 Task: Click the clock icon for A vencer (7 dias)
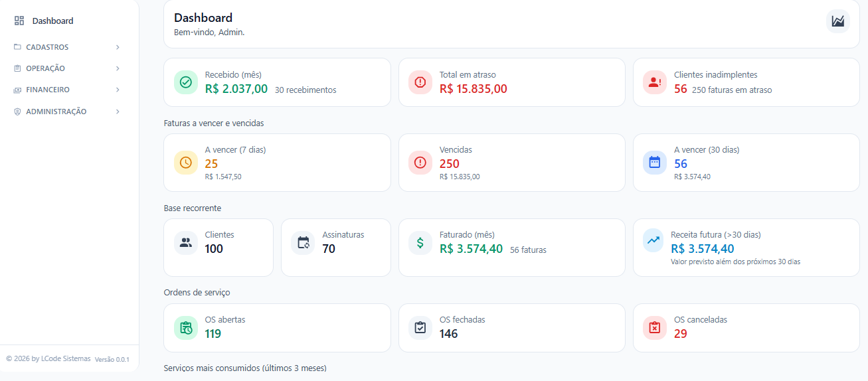186,163
